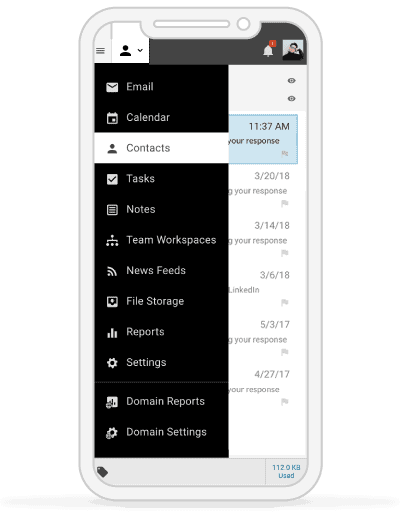Flag the 11:37 AM message

point(285,154)
